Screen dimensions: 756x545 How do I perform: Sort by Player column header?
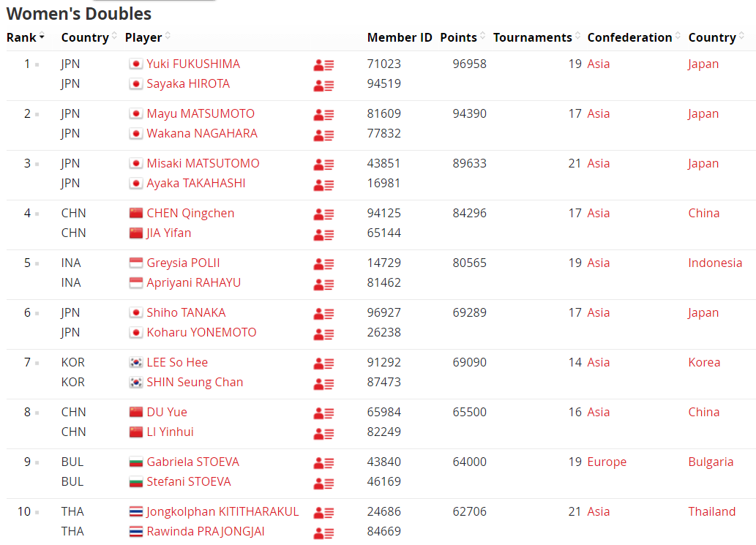148,37
